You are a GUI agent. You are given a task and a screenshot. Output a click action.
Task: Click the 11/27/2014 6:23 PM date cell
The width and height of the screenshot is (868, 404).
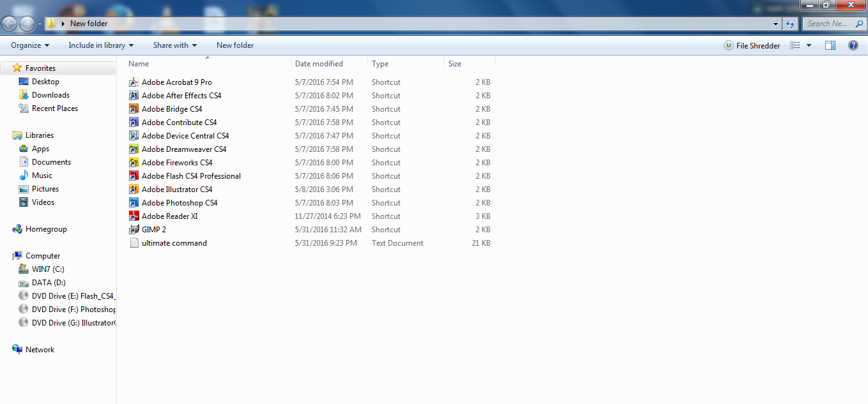coord(328,216)
